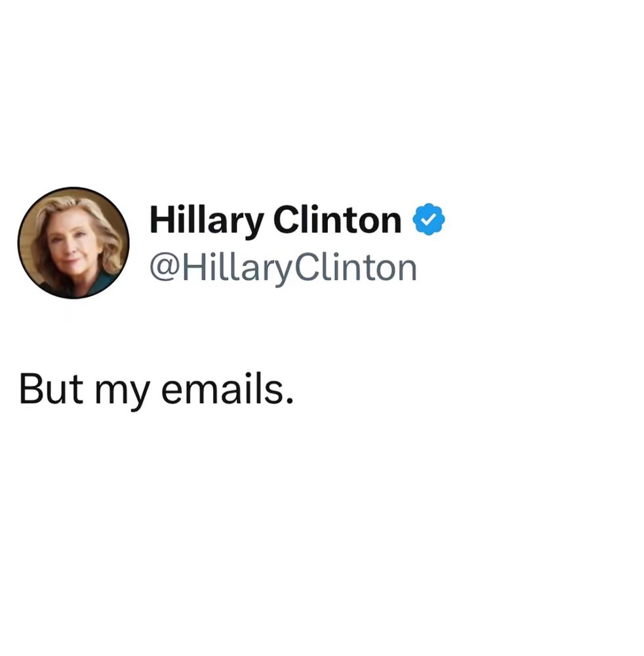Image resolution: width=644 pixels, height=656 pixels.
Task: Open the @HillaryClinton handle link
Action: (283, 268)
